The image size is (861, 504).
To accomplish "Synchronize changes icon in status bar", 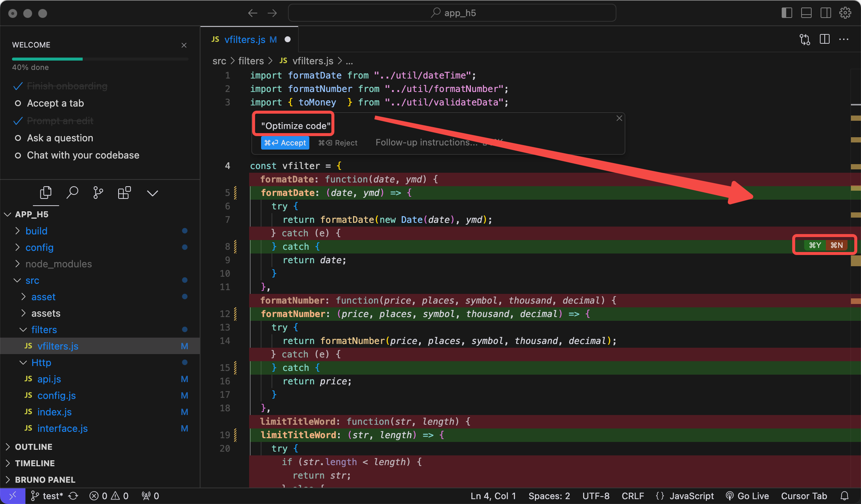I will pyautogui.click(x=73, y=496).
